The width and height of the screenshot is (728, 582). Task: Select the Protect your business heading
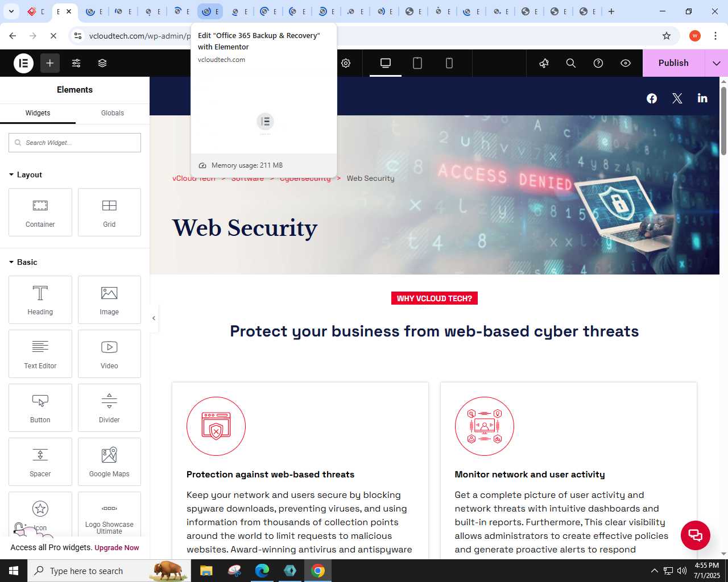435,331
